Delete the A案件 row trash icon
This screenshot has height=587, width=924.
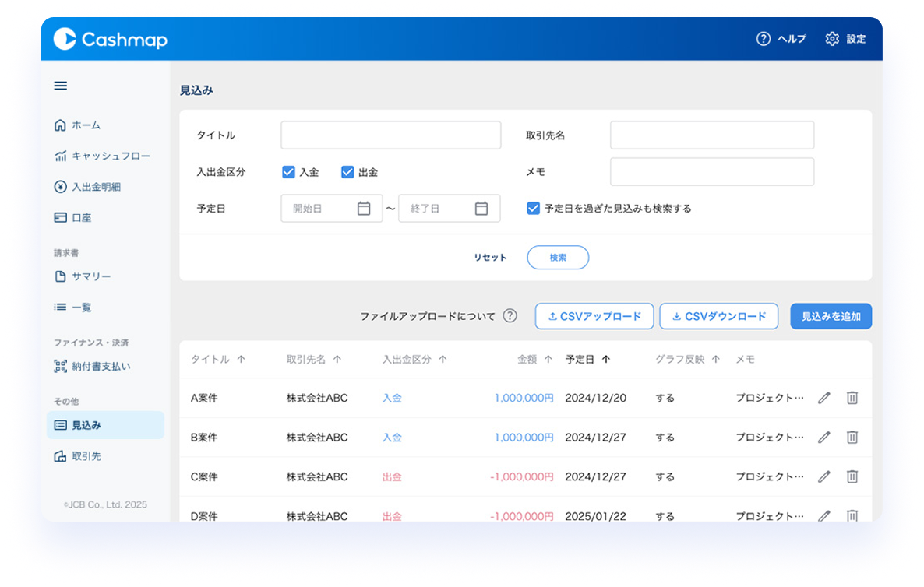click(852, 398)
